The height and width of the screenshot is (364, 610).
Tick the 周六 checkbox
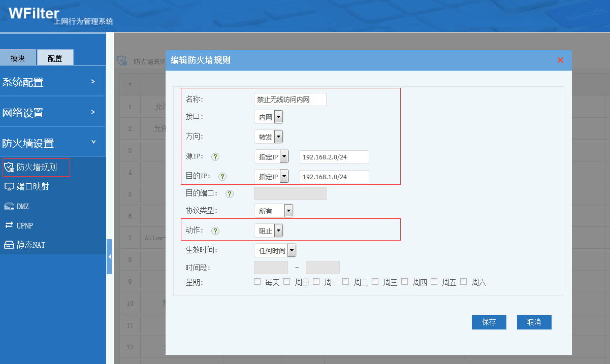tap(463, 282)
